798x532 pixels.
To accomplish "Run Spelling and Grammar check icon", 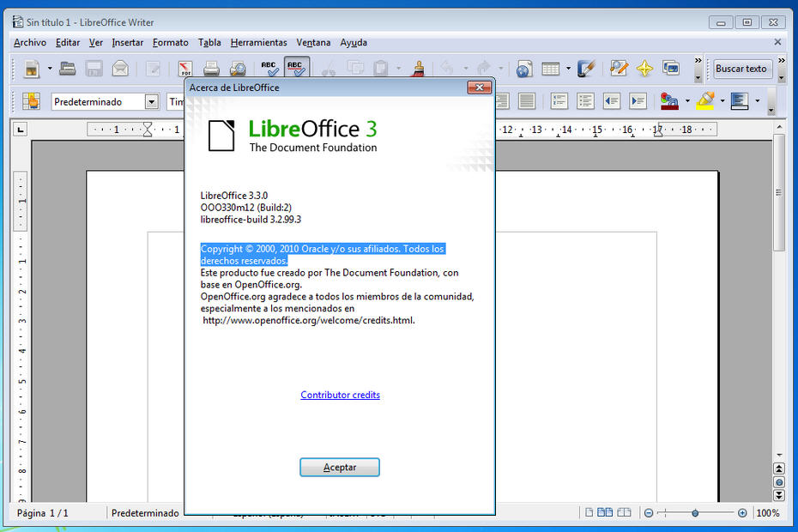I will [269, 69].
